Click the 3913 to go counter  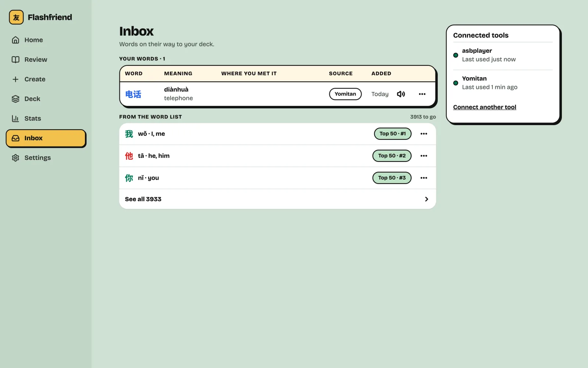[x=423, y=117]
